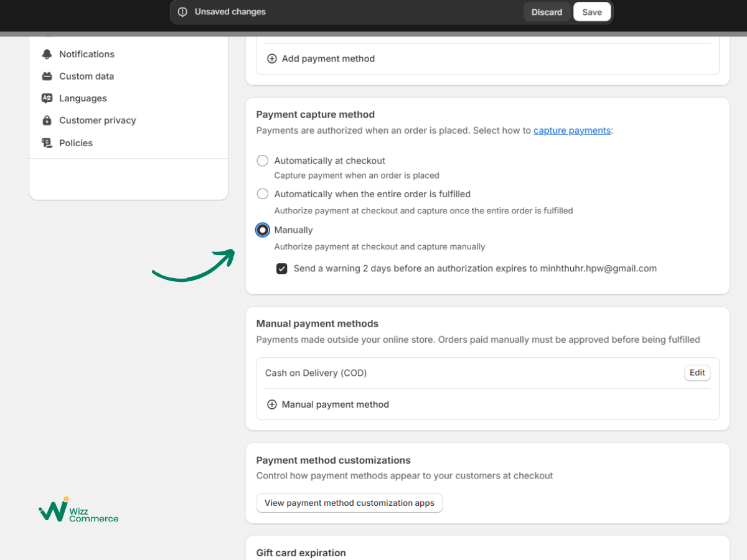Open the Policies settings section
This screenshot has width=747, height=560.
(x=76, y=143)
